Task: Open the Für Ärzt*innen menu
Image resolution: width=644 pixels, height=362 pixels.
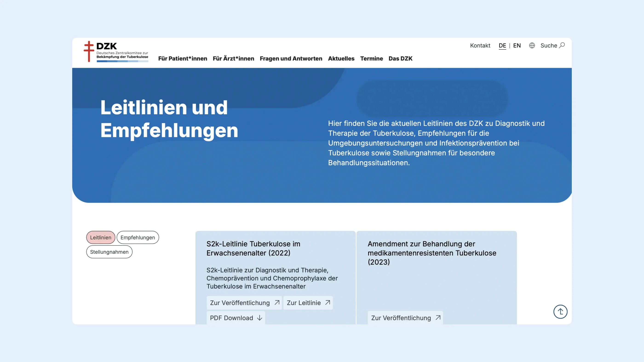Action: (233, 58)
